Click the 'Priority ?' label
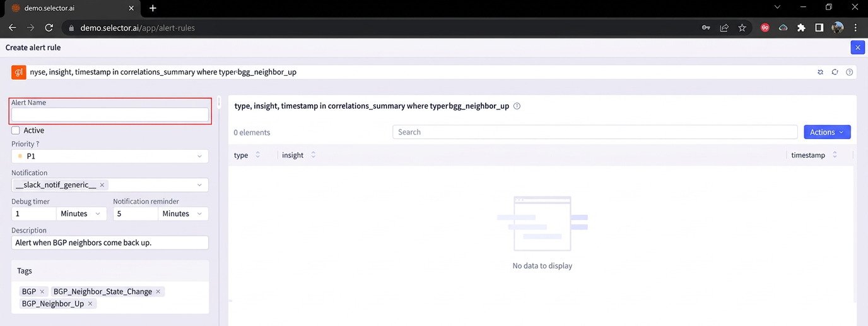This screenshot has width=868, height=326. tap(25, 144)
